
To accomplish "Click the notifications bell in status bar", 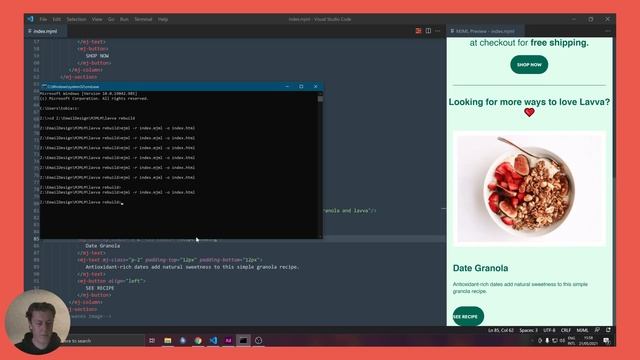I will (608, 330).
